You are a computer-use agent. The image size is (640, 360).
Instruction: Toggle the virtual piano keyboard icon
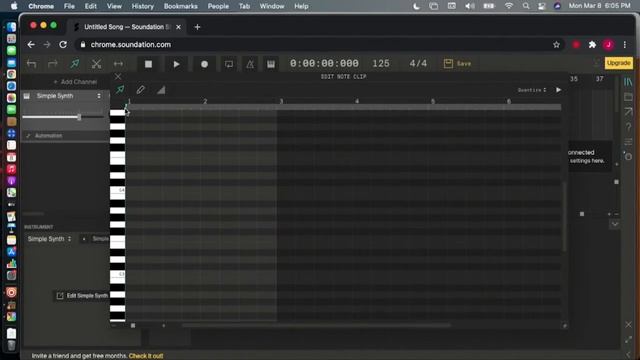[x=271, y=64]
